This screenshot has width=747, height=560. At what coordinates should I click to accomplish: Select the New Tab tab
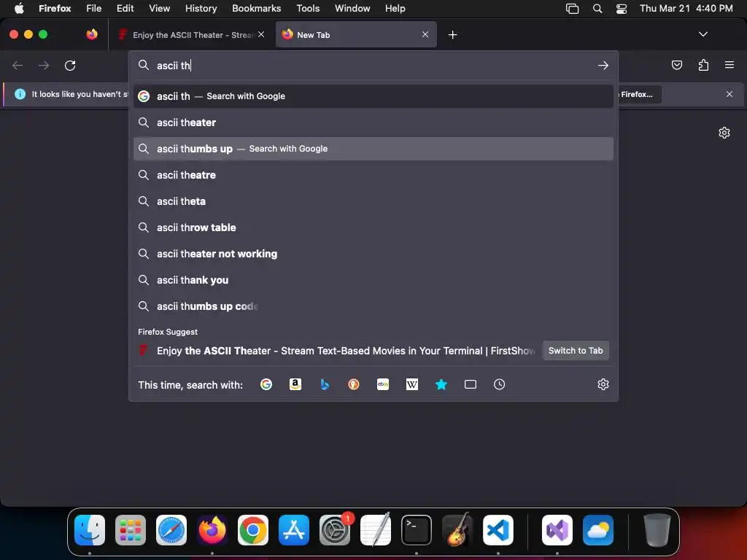point(356,35)
